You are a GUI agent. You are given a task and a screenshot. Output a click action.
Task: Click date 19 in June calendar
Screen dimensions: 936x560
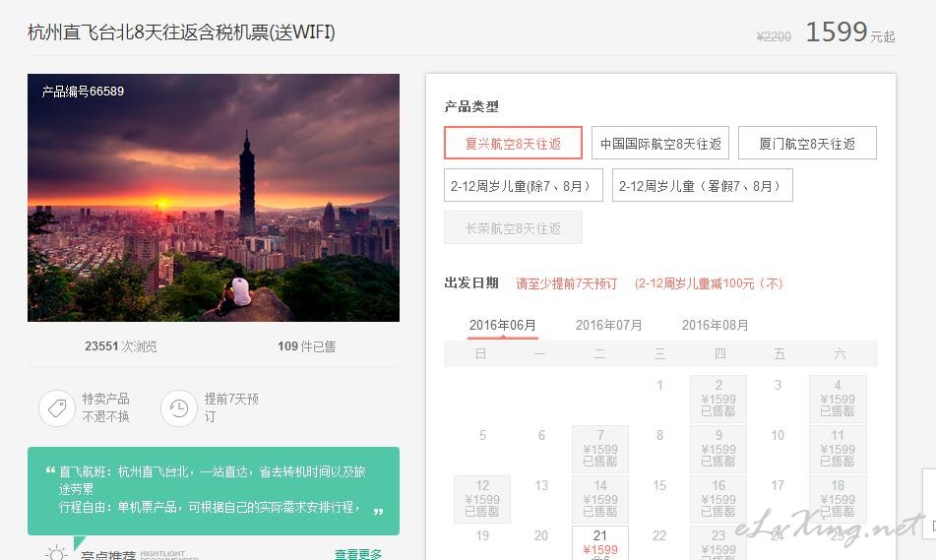(x=482, y=535)
